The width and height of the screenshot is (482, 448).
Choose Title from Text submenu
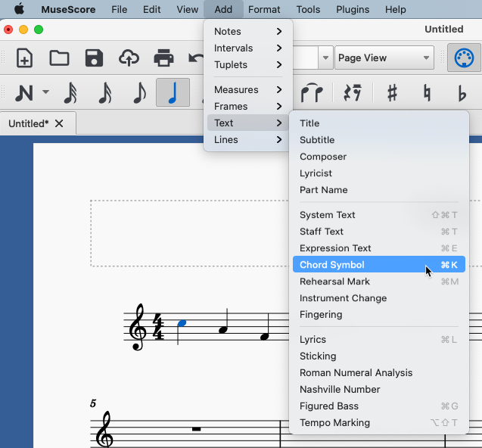[x=378, y=123]
